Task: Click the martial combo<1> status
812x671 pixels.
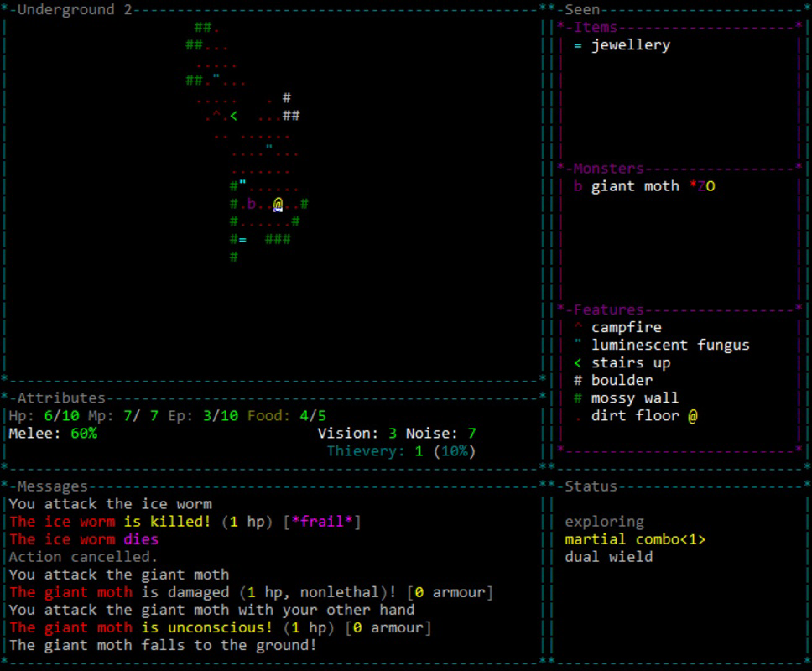Action: tap(635, 539)
